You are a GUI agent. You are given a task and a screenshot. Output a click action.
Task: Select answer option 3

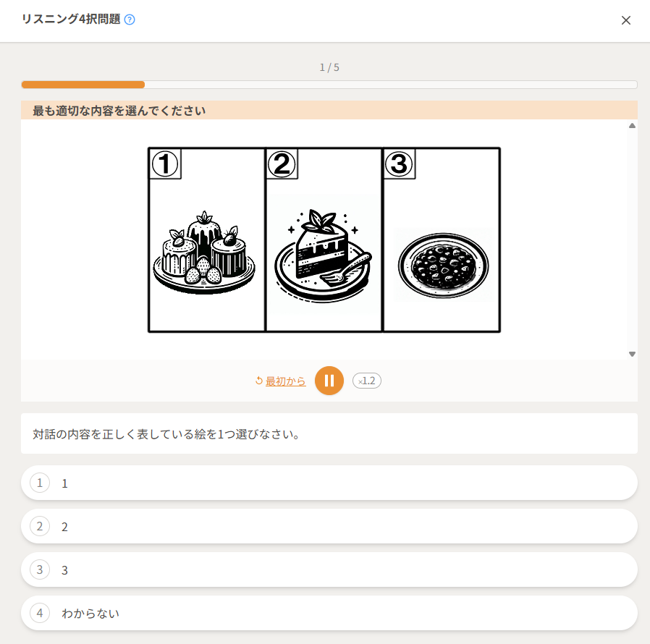click(329, 569)
